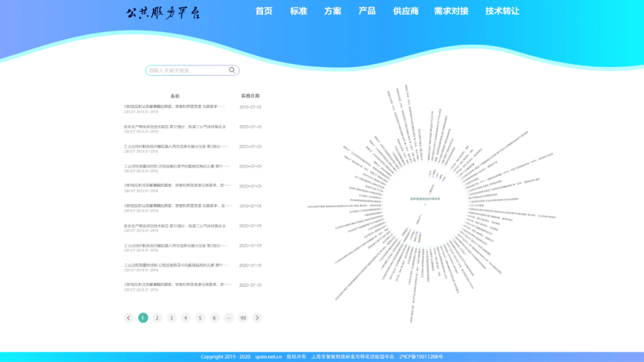Select the 技术转让 navigation item

click(502, 11)
